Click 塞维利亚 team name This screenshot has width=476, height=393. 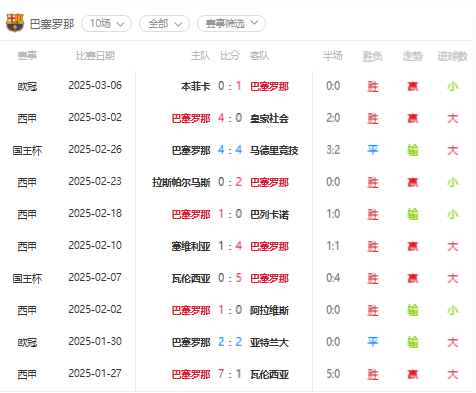tap(191, 246)
